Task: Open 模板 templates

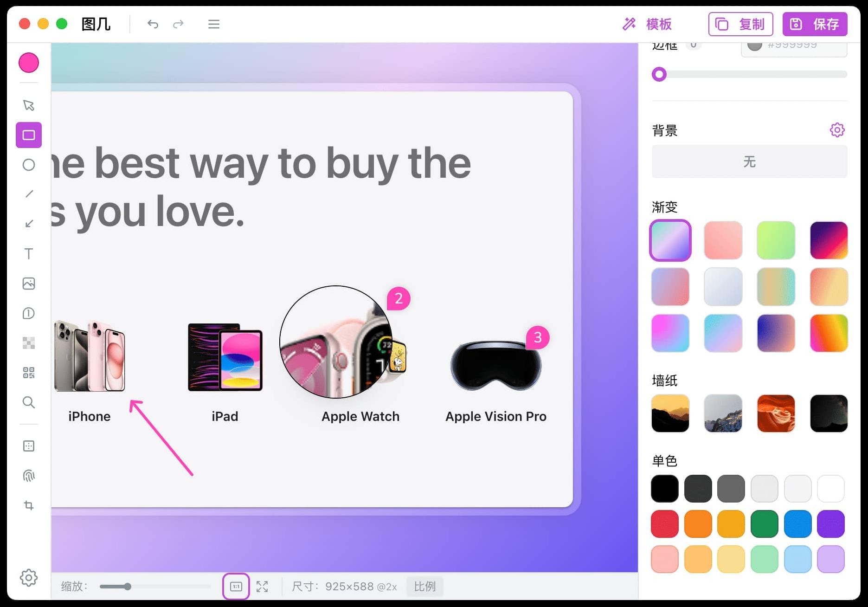Action: (x=648, y=24)
